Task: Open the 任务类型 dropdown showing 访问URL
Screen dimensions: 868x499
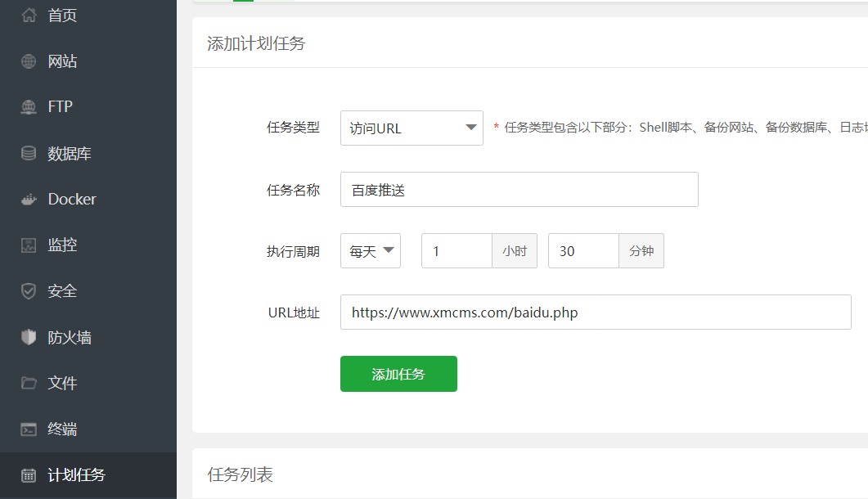Action: click(411, 128)
